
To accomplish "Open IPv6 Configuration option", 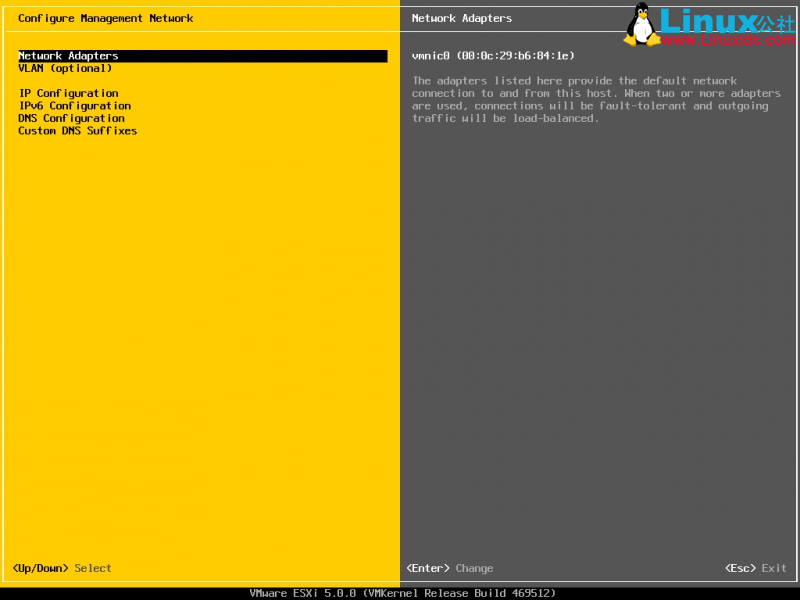I will tap(74, 106).
